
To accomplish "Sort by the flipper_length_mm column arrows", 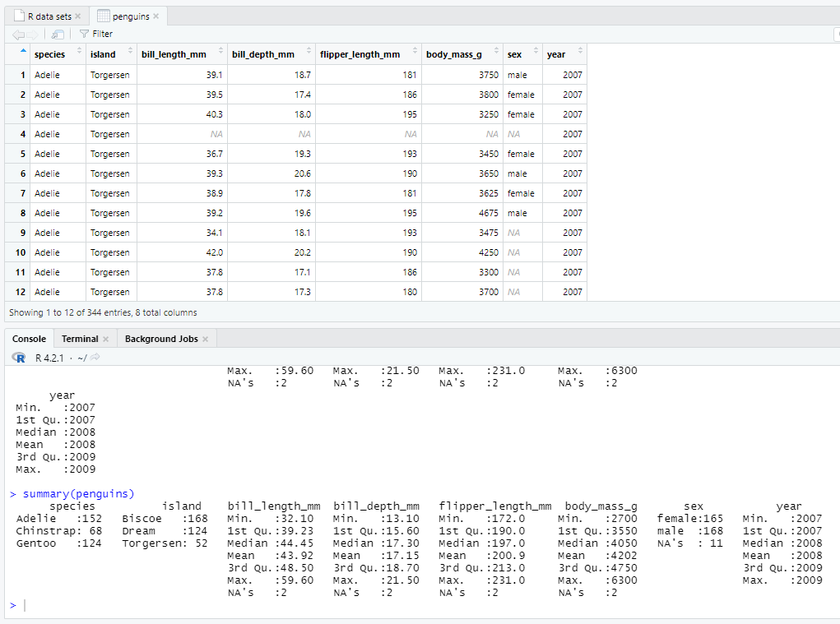I will (415, 51).
